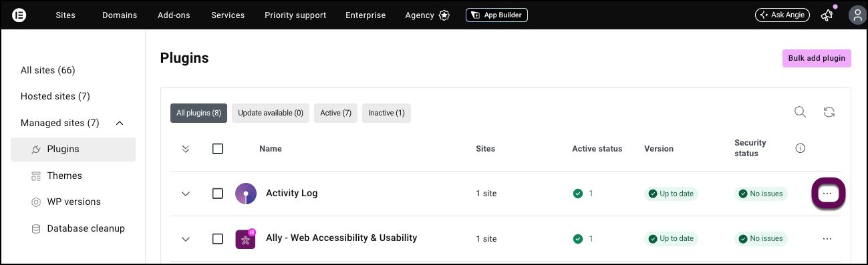This screenshot has height=265, width=868.
Task: Open the Sites menu
Action: (x=65, y=15)
